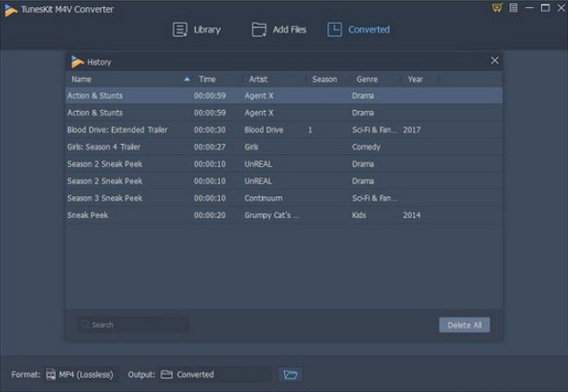Sort by Name column header
568x392 pixels.
coord(81,79)
